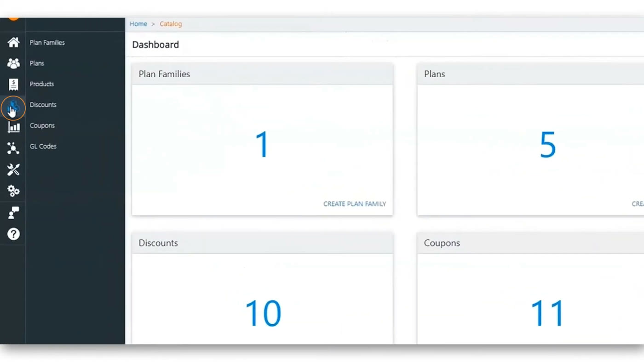Open the bar chart reports icon
Viewport: 644px width, 362px height.
click(x=13, y=127)
